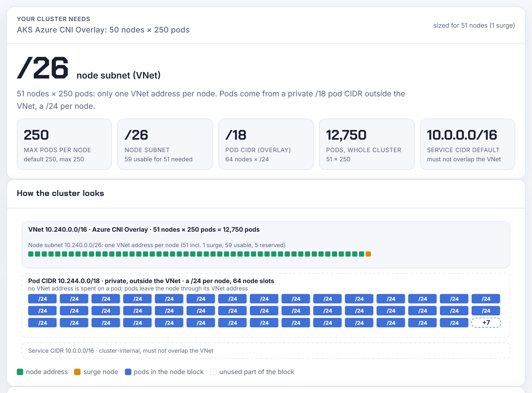Click '64 nodes × /24' text
Viewport: 532px width, 393px height.
(x=247, y=159)
